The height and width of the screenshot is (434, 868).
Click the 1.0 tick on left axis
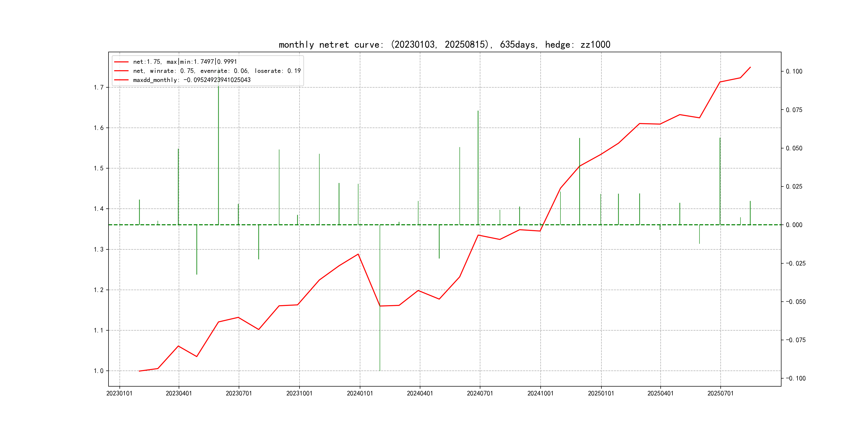(98, 371)
